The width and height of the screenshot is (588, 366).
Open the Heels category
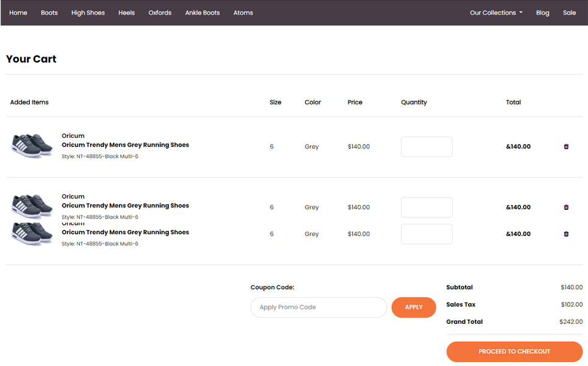pos(127,13)
